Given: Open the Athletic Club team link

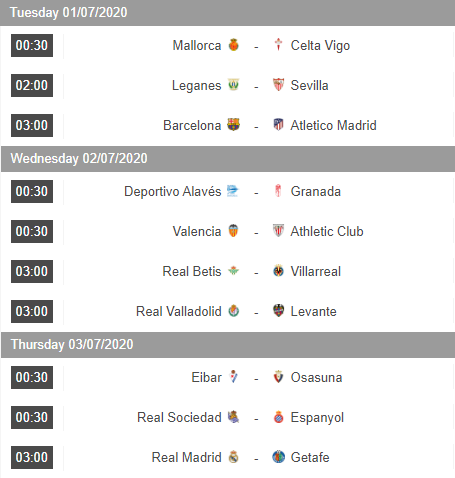Looking at the screenshot, I should 327,231.
